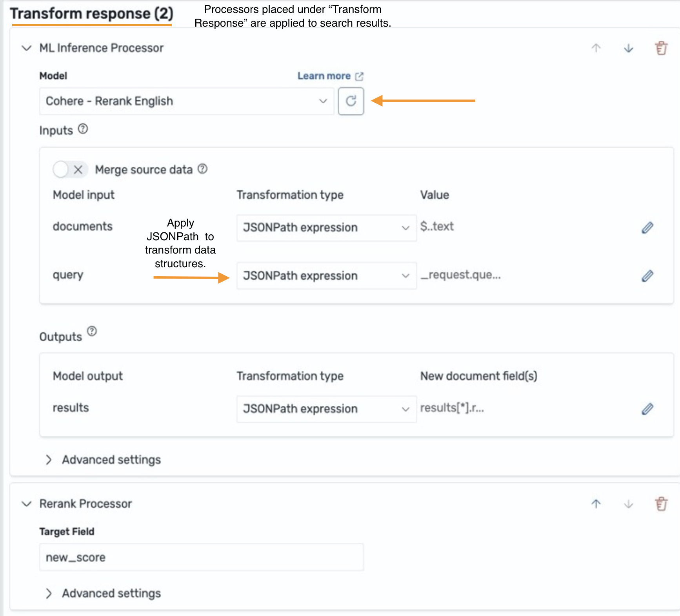Edit the query JSONPath value
Viewport: 680px width, 616px height.
[x=647, y=275]
